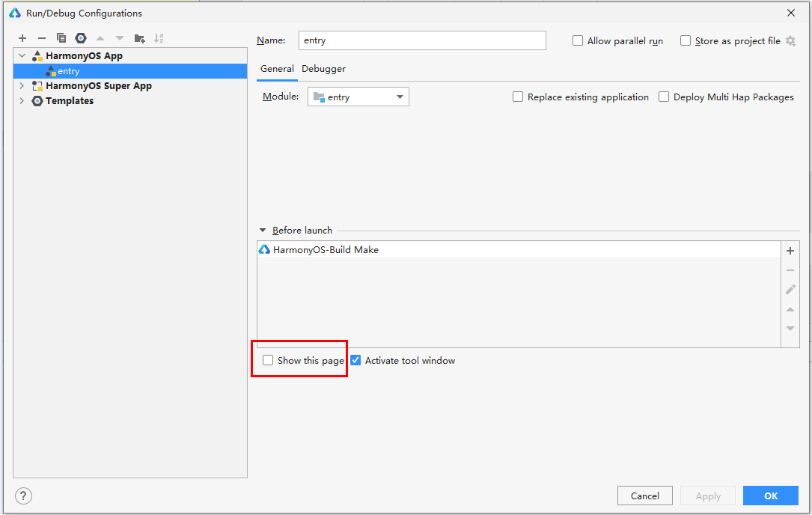
Task: Remove the selected Before launch task
Action: coord(790,270)
